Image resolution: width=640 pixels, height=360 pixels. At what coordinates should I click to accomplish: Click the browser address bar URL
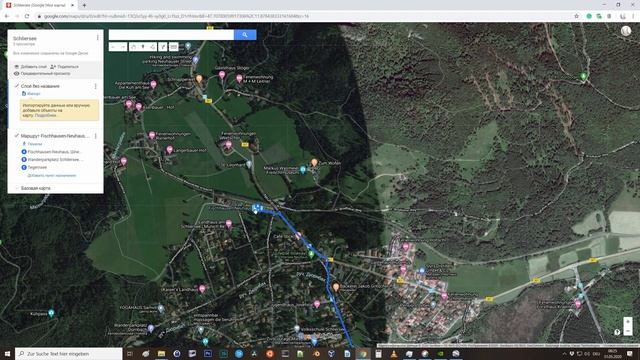176,16
